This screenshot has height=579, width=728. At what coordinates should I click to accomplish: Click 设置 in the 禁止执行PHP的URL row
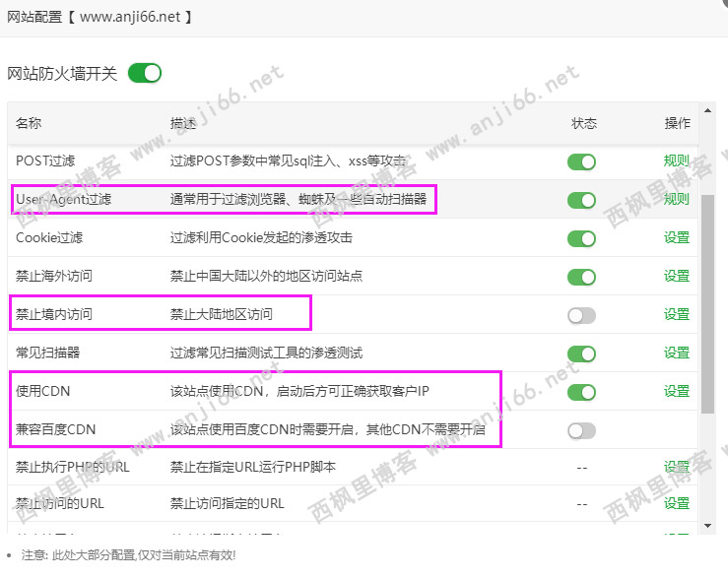click(677, 467)
